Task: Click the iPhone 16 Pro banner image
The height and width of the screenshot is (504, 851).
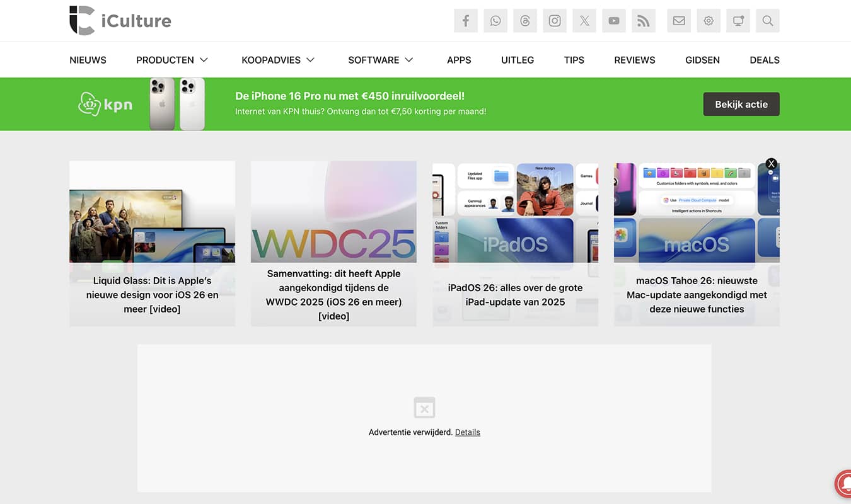Action: 177,104
